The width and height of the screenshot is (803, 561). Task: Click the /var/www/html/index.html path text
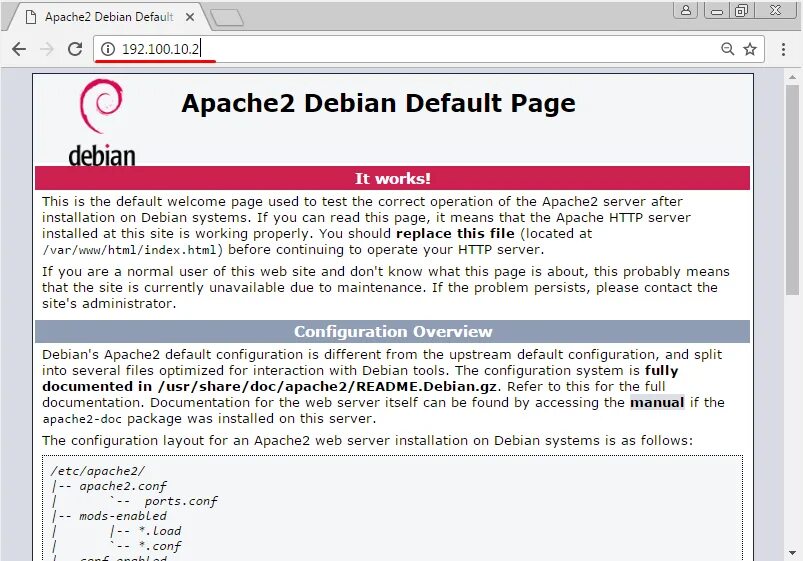(129, 250)
